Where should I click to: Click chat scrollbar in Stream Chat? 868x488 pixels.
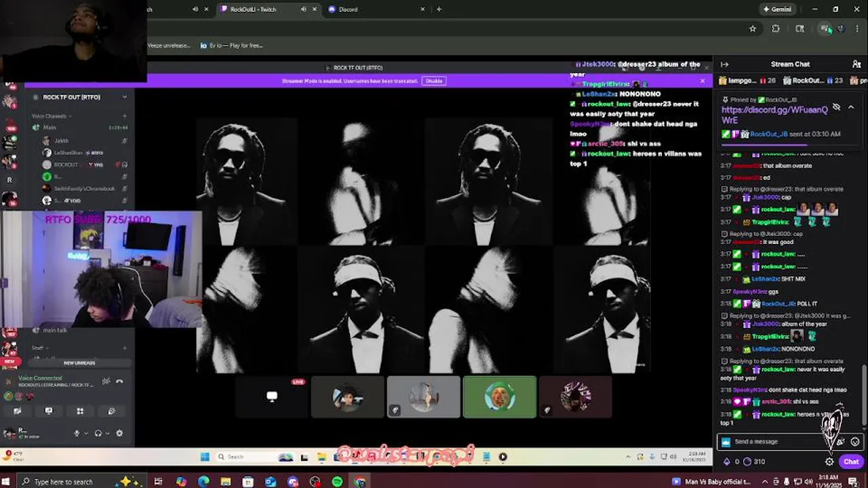[x=864, y=396]
